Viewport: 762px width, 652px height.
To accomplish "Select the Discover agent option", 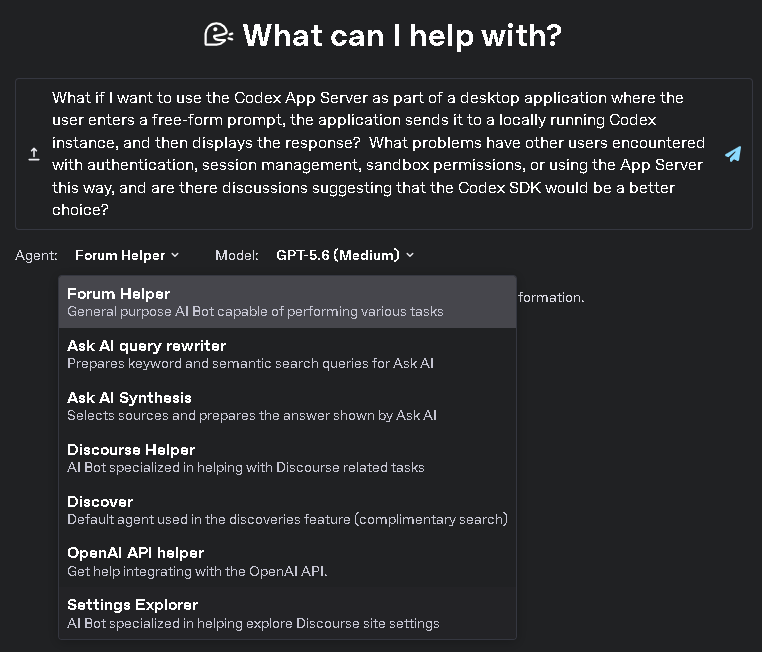I will coord(287,510).
